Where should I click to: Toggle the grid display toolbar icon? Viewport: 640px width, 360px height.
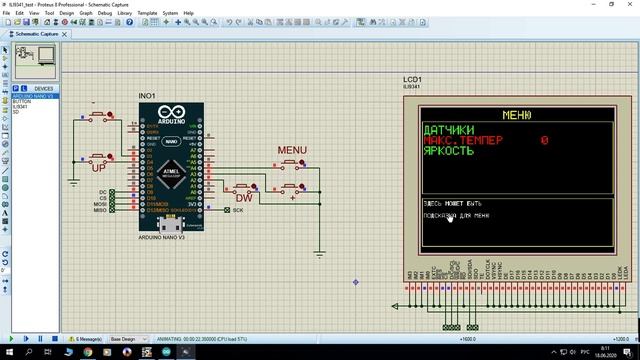click(x=155, y=22)
